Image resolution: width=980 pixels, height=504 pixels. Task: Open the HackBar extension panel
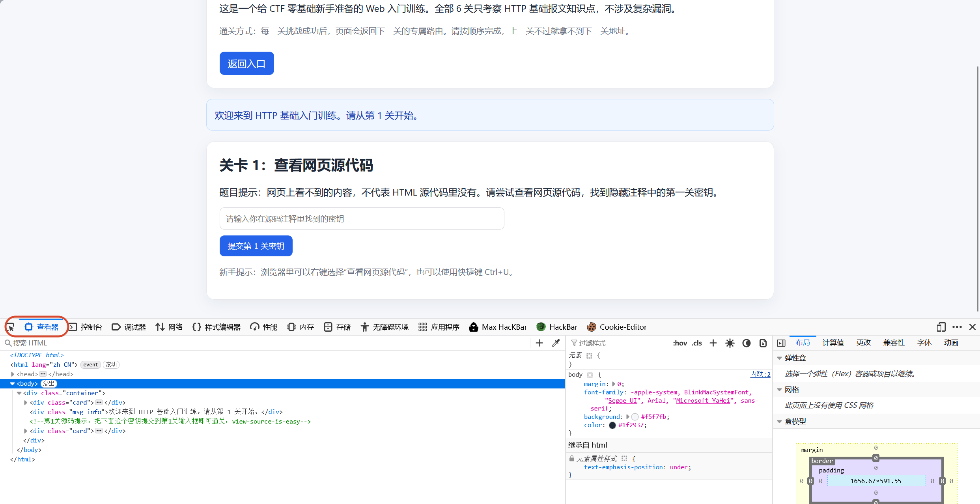tap(556, 327)
